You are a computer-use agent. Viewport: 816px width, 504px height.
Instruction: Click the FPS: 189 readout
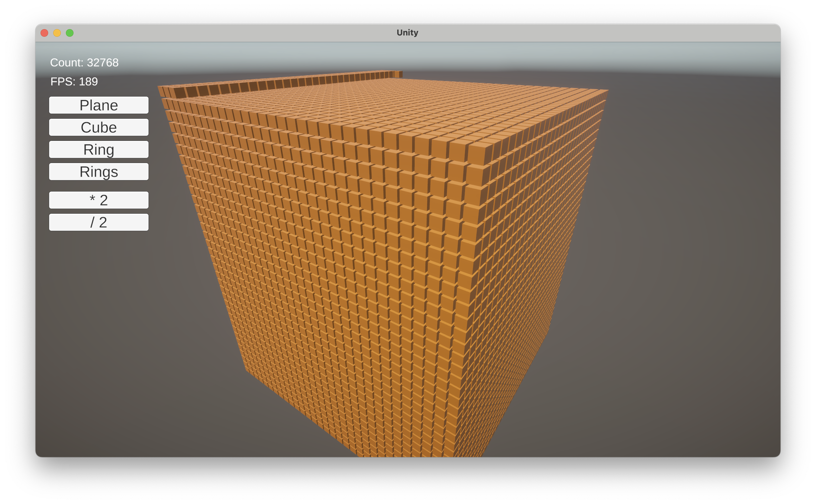74,82
